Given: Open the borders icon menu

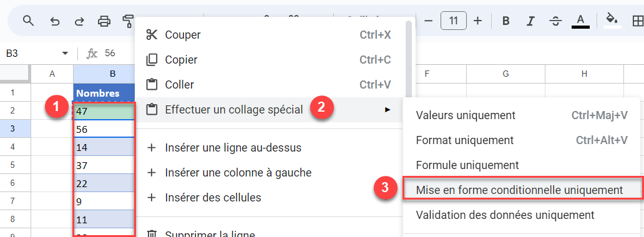Looking at the screenshot, I should (x=638, y=21).
